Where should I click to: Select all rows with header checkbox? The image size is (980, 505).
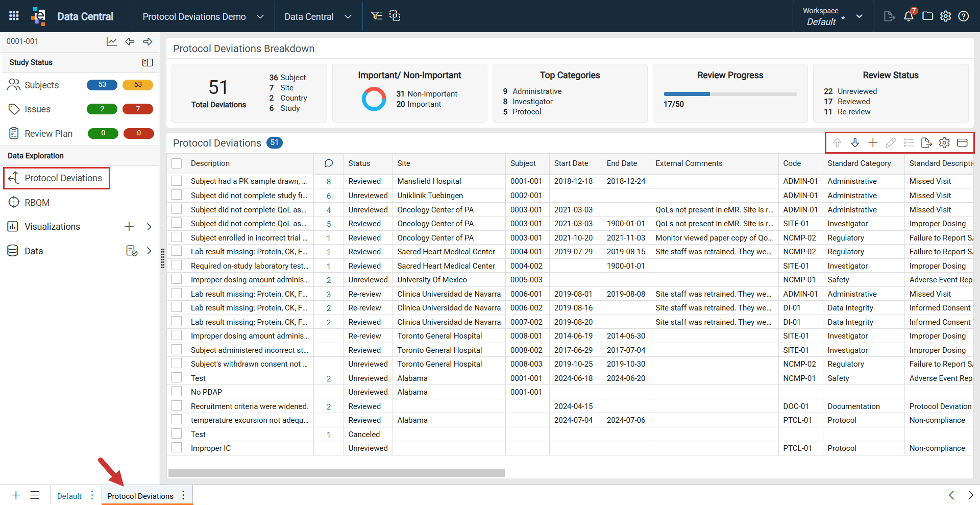177,163
